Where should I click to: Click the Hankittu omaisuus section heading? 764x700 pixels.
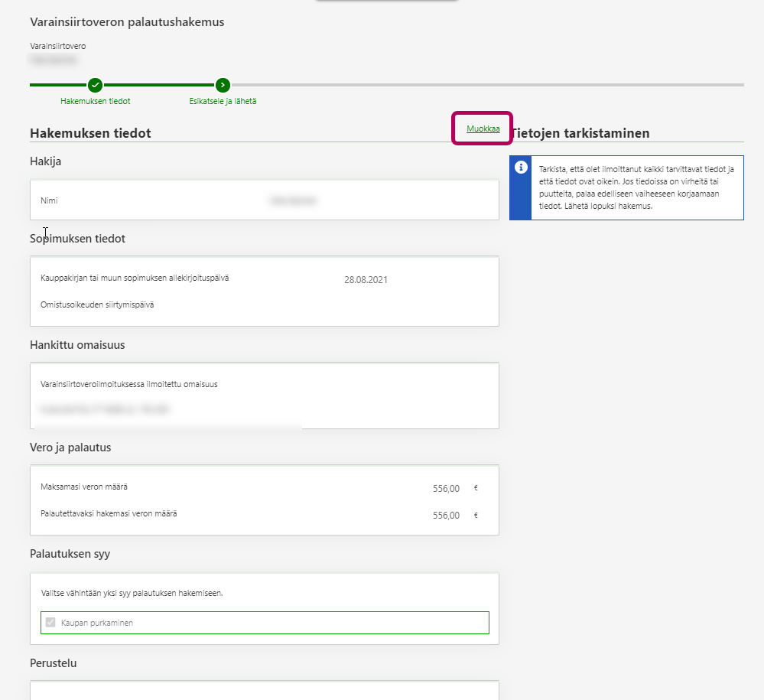pos(77,345)
